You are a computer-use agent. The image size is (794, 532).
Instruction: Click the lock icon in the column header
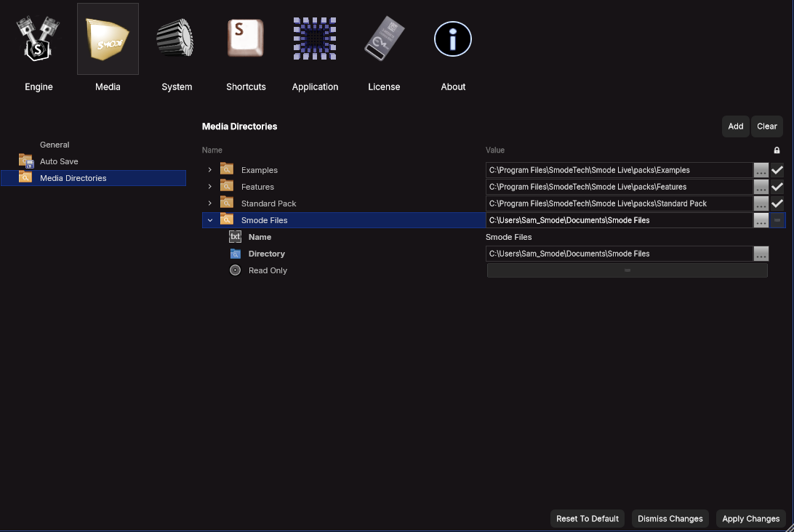point(777,150)
